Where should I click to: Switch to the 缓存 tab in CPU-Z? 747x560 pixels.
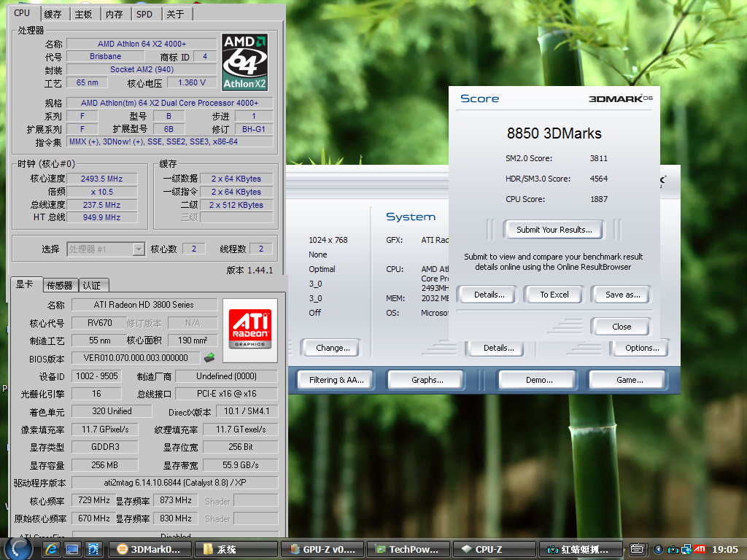53,15
